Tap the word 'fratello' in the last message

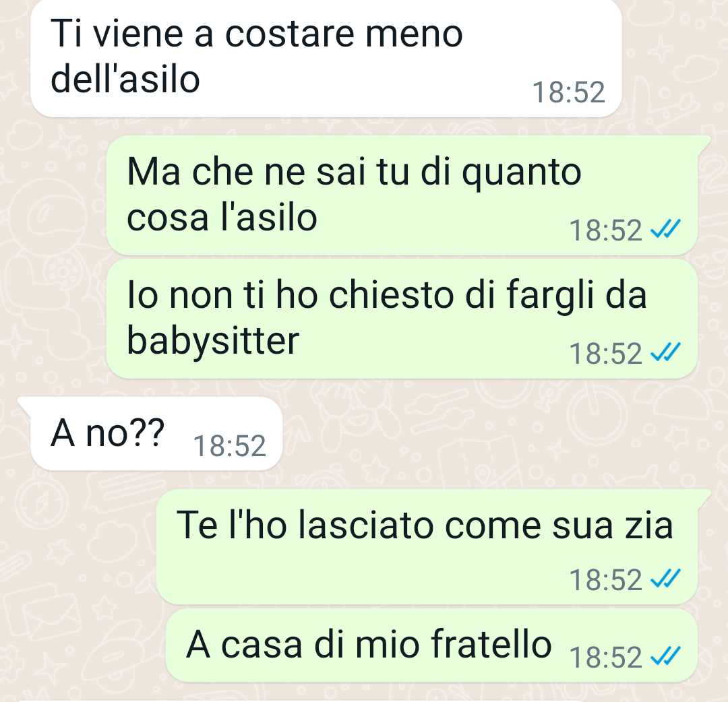click(x=491, y=644)
